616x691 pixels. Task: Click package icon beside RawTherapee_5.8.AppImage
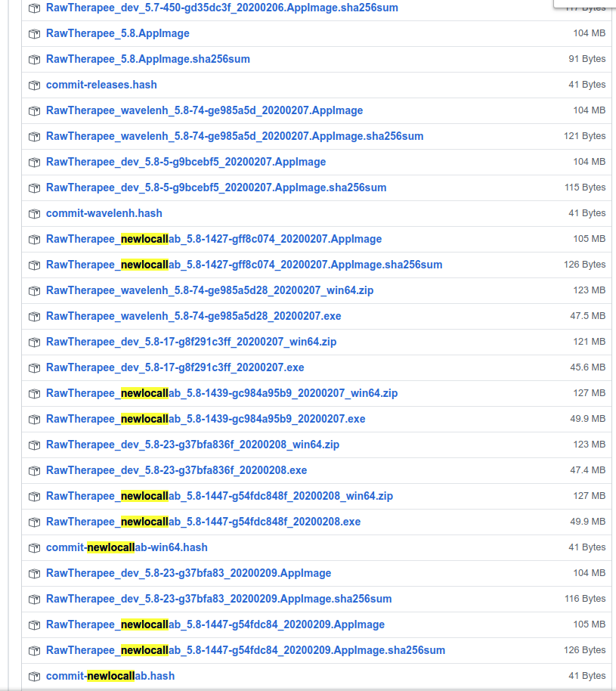(34, 34)
